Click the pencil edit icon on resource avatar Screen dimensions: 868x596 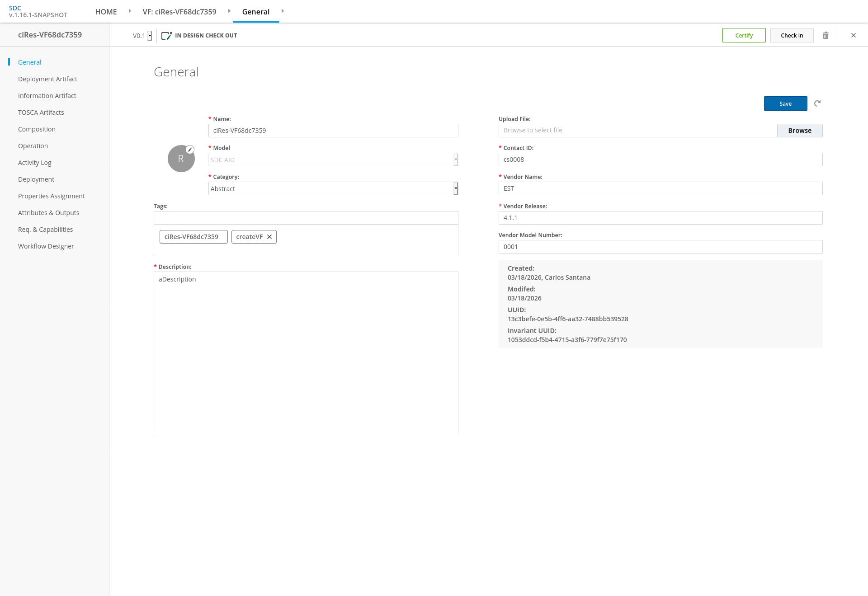tap(190, 150)
